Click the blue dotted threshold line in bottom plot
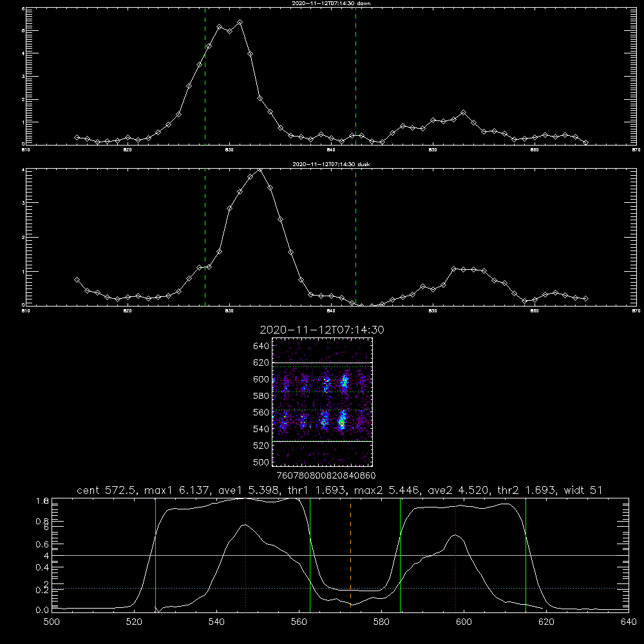Viewport: 644px width, 644px height. click(340, 588)
